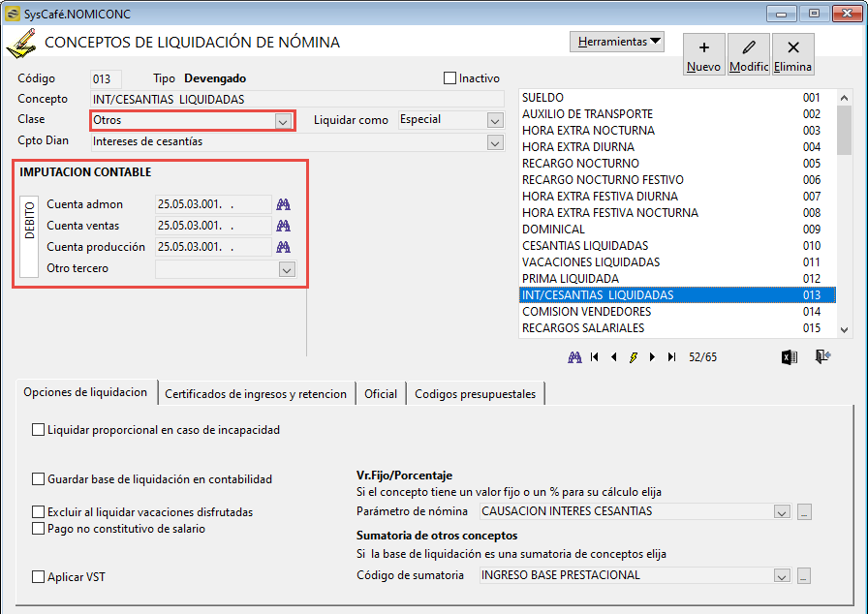The image size is (868, 614).
Task: Click the Nuevo button
Action: tap(703, 54)
